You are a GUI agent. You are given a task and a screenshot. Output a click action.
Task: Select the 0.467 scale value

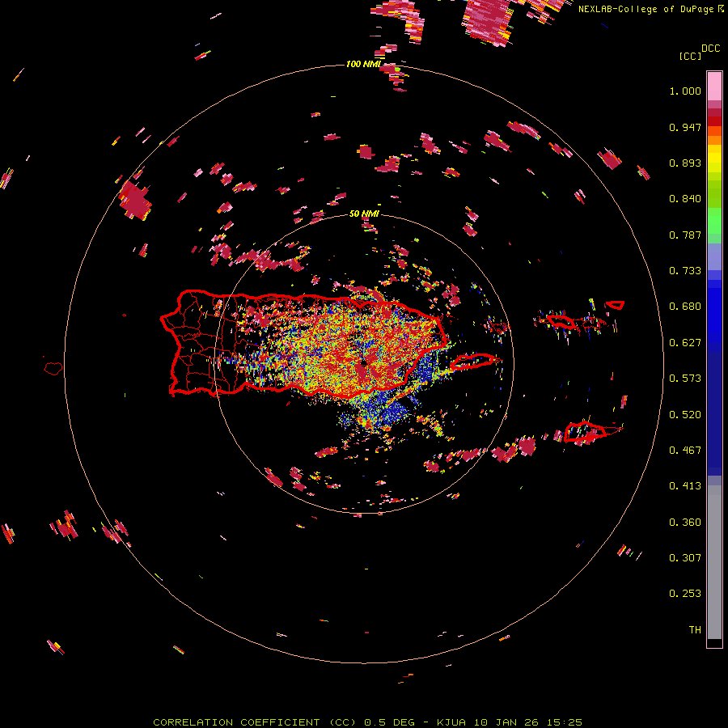coord(685,451)
